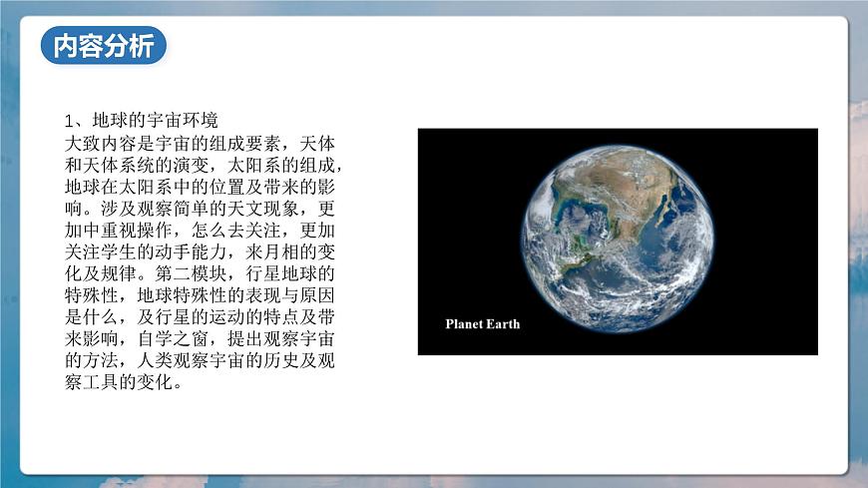This screenshot has height=488, width=868.
Task: Click the last line 察工具的变化。
Action: coord(124,381)
